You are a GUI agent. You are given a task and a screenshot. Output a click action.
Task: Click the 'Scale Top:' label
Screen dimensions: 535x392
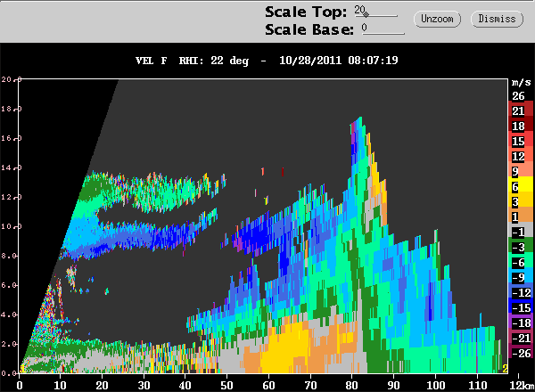[x=306, y=12]
